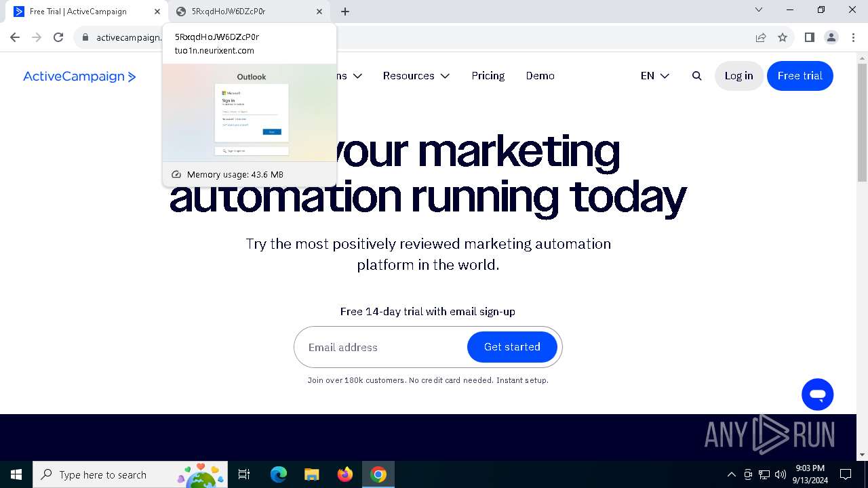This screenshot has height=488, width=868.
Task: Click the share page icon in address bar
Action: coord(761,37)
